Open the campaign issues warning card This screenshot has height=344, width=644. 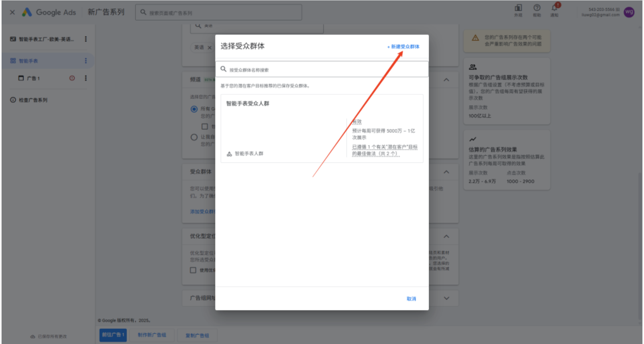click(x=507, y=41)
